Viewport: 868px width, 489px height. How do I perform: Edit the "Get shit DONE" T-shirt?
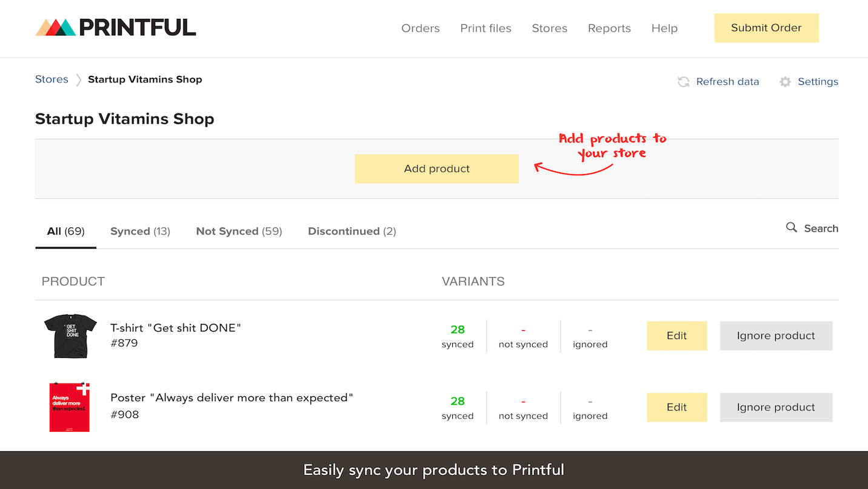pos(676,336)
